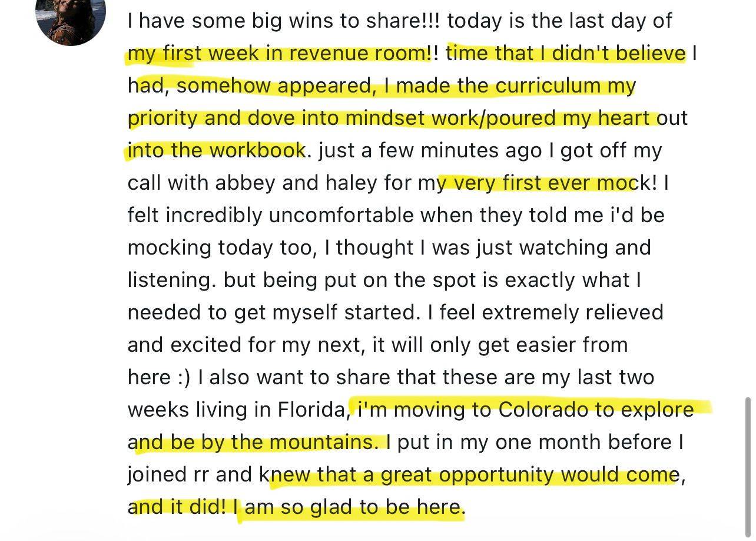Select the highlighted text "time that I didn't believe"
756x541 pixels.
pyautogui.click(x=566, y=54)
